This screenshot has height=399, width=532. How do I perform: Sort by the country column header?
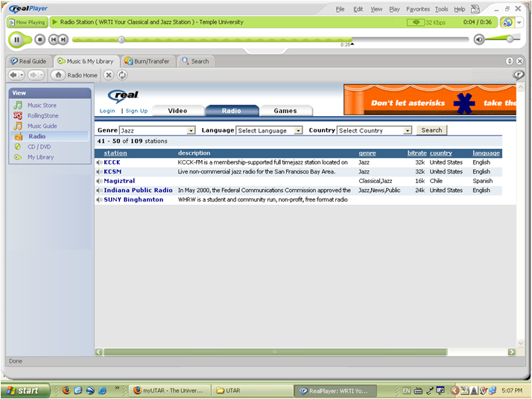coord(441,153)
